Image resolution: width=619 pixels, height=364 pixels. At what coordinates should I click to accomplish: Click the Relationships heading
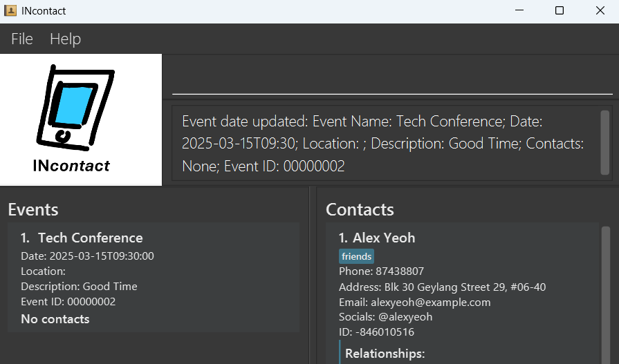click(385, 354)
